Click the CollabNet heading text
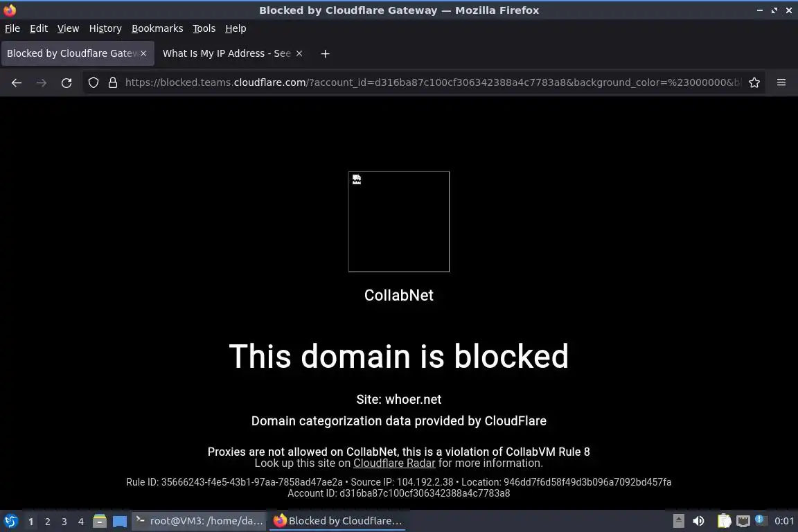Viewport: 798px width, 532px height. click(399, 295)
